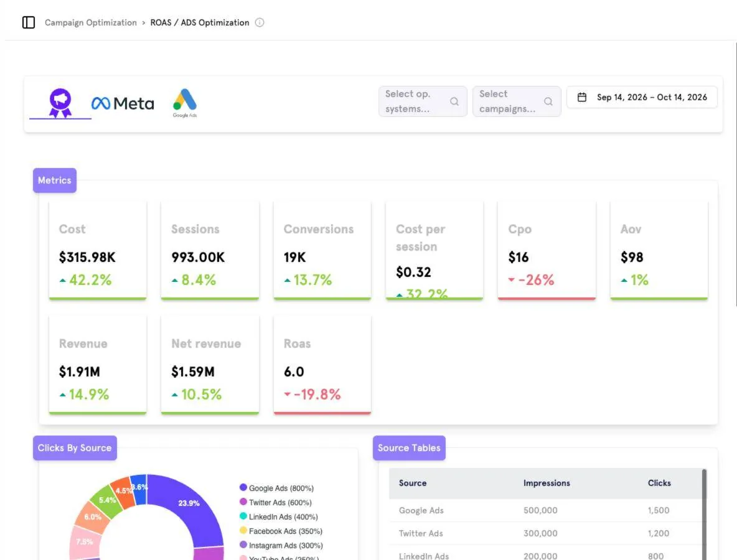
Task: Select the Cost metric card value $315.98K
Action: 87,258
